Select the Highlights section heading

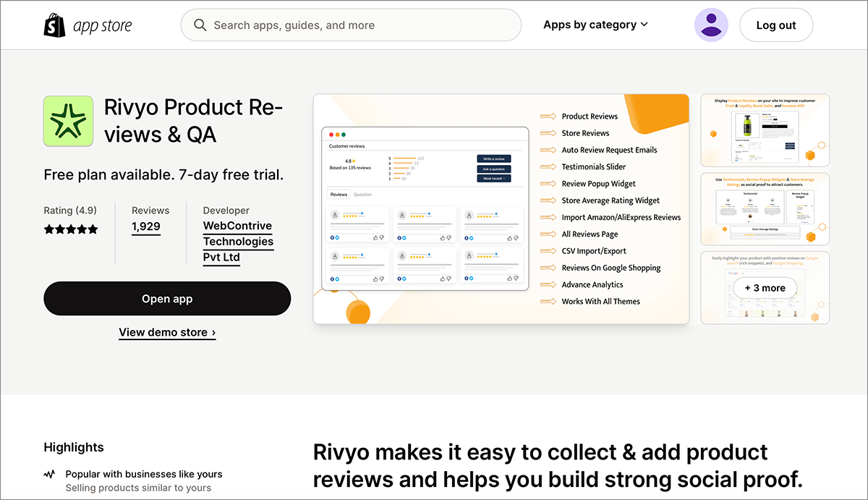click(x=73, y=447)
